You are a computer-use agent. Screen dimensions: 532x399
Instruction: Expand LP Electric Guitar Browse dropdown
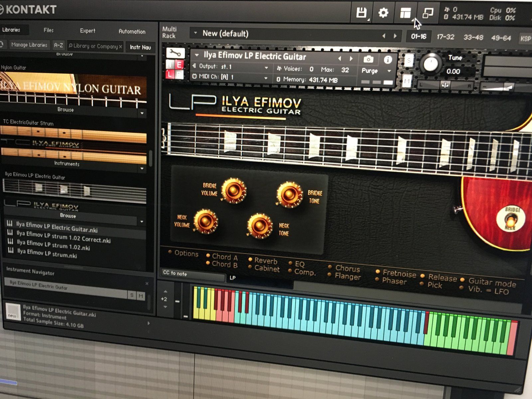[x=142, y=221]
